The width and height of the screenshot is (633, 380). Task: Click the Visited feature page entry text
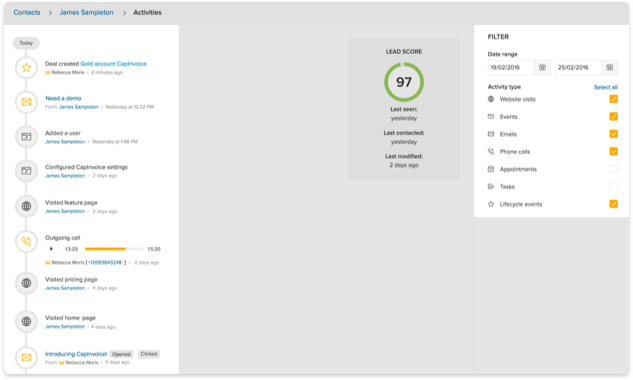point(71,203)
